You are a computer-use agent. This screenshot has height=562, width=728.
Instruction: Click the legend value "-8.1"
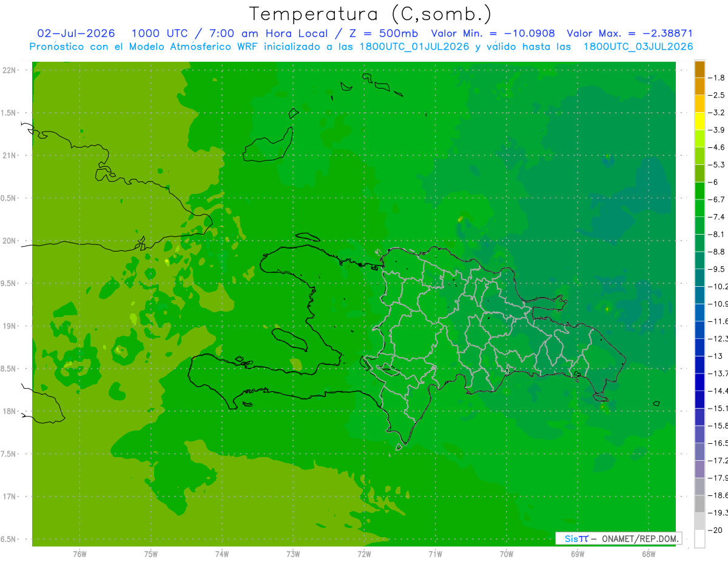pyautogui.click(x=718, y=234)
